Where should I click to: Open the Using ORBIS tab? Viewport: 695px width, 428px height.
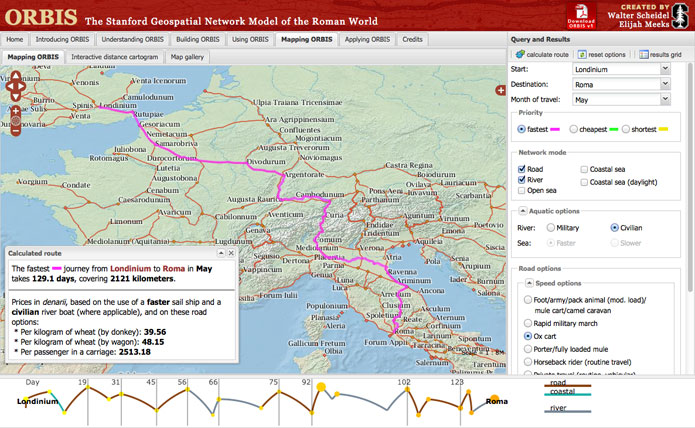[x=250, y=39]
